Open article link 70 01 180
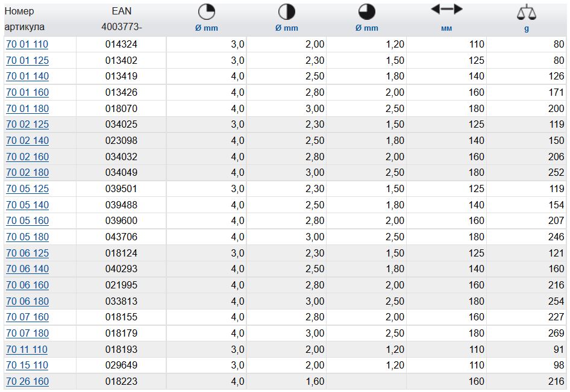 pos(27,109)
